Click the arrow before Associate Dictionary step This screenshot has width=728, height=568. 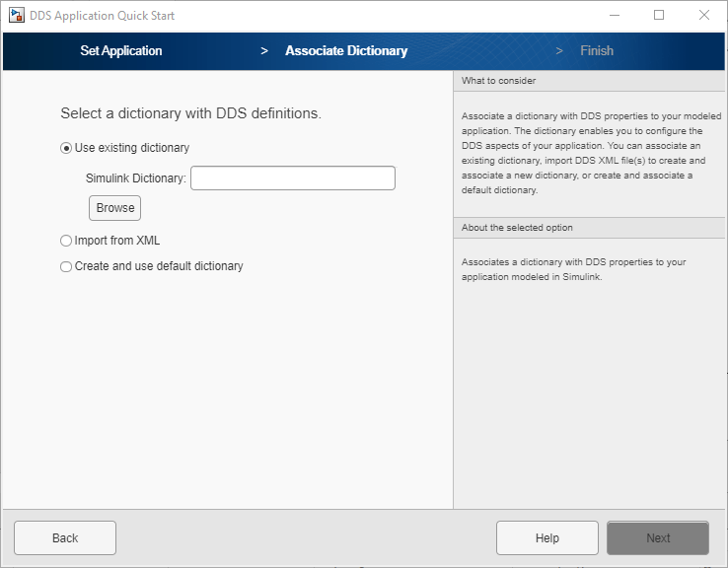pyautogui.click(x=264, y=50)
